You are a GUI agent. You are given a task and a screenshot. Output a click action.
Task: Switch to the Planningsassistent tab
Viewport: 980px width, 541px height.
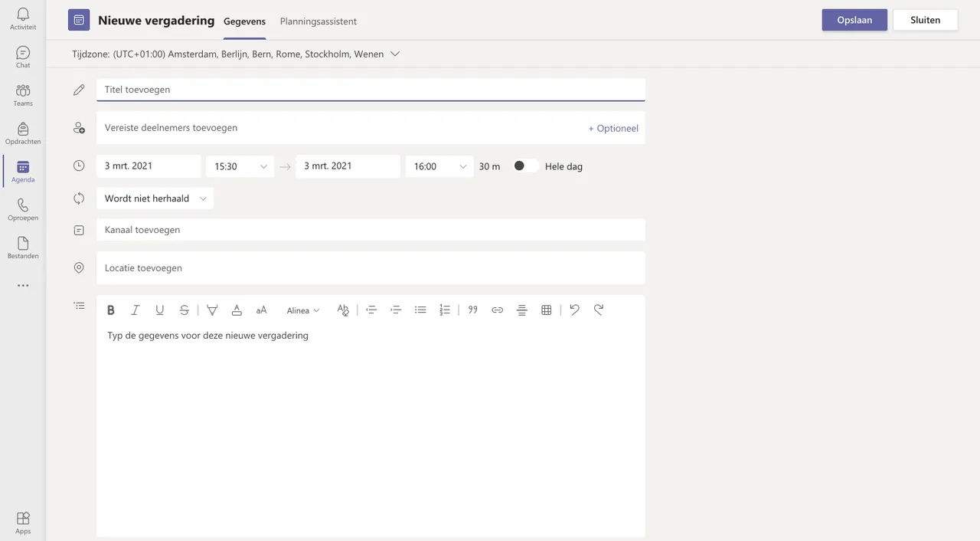318,21
